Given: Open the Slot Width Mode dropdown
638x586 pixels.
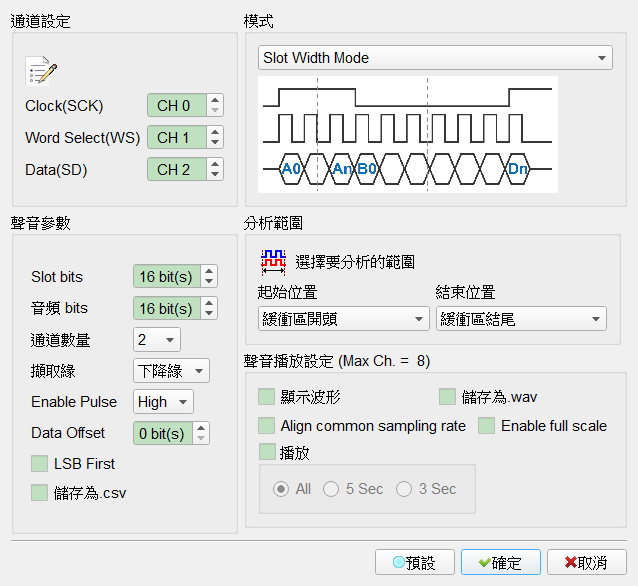Looking at the screenshot, I should point(435,58).
